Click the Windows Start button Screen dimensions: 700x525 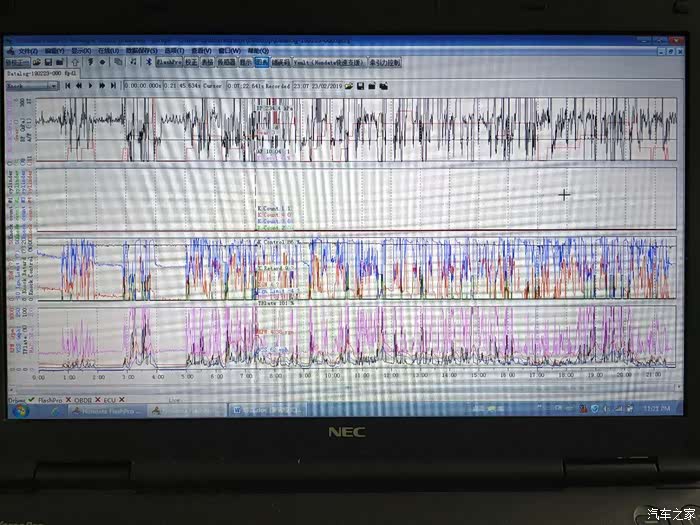(x=18, y=410)
